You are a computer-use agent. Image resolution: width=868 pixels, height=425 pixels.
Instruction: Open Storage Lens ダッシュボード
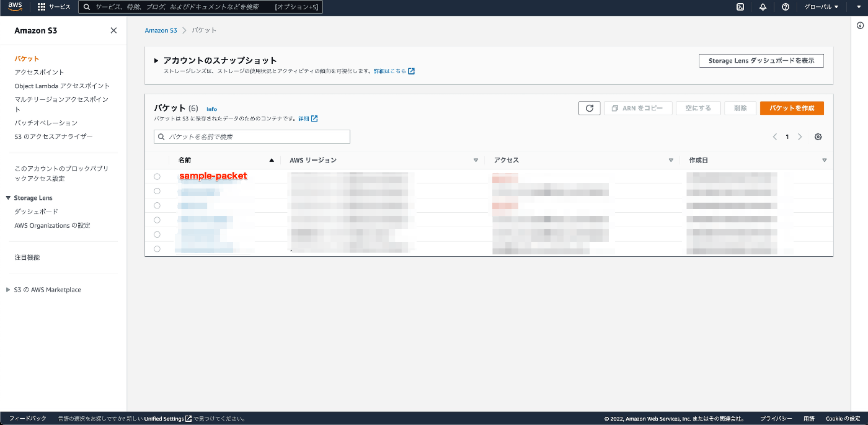(36, 212)
